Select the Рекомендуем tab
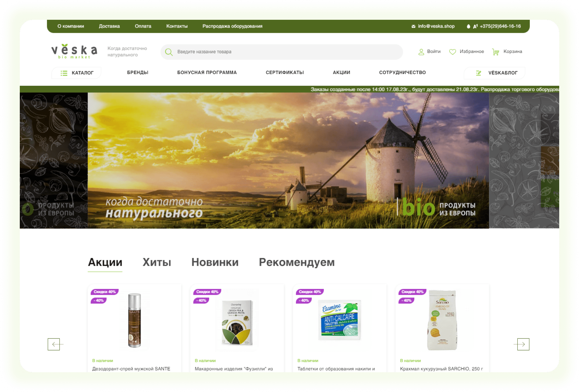 click(297, 262)
